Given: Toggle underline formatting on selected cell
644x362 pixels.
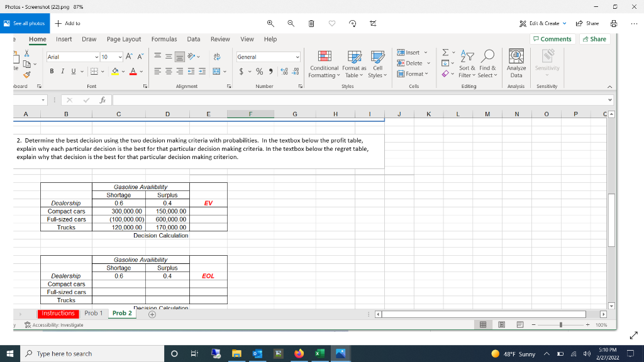Looking at the screenshot, I should pyautogui.click(x=73, y=70).
